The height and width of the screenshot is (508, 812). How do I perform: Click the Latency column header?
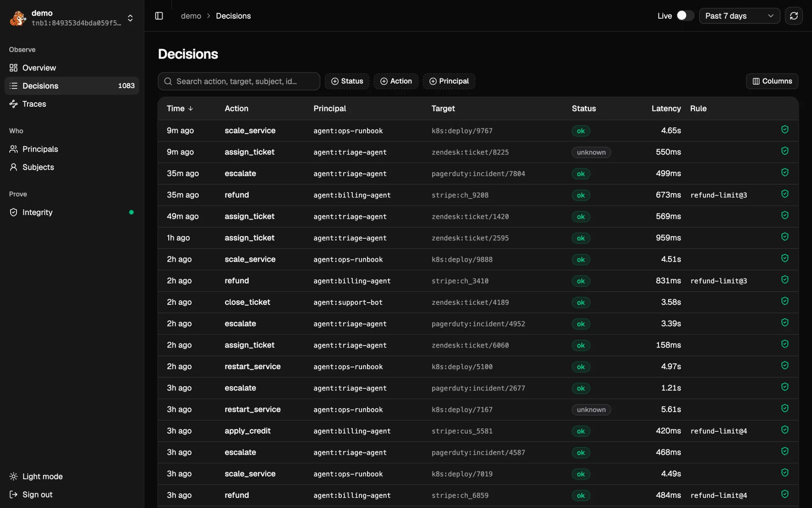click(x=666, y=108)
